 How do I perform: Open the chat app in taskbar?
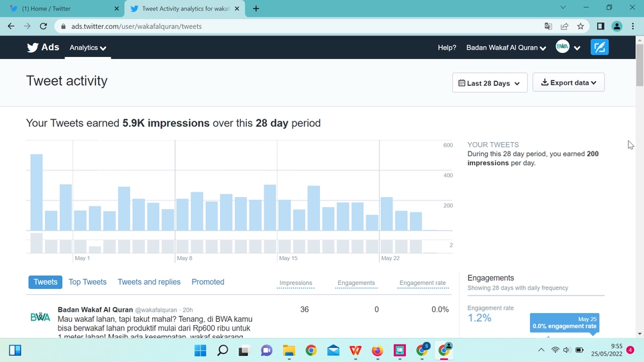pyautogui.click(x=266, y=351)
